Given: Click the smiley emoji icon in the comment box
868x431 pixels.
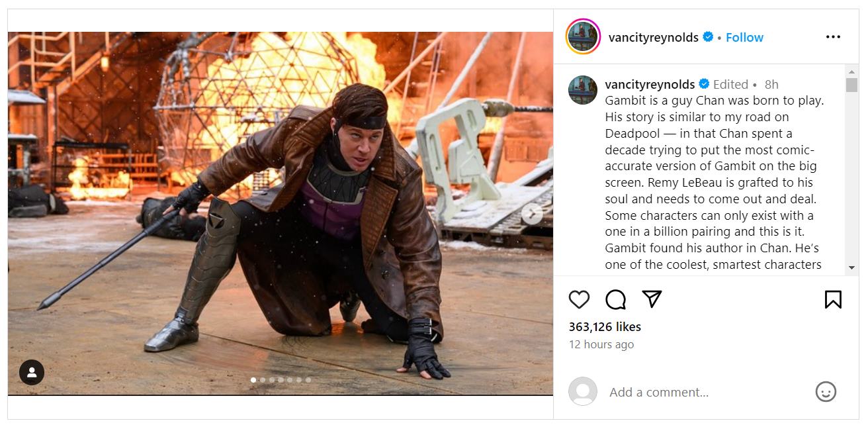Looking at the screenshot, I should 825,391.
